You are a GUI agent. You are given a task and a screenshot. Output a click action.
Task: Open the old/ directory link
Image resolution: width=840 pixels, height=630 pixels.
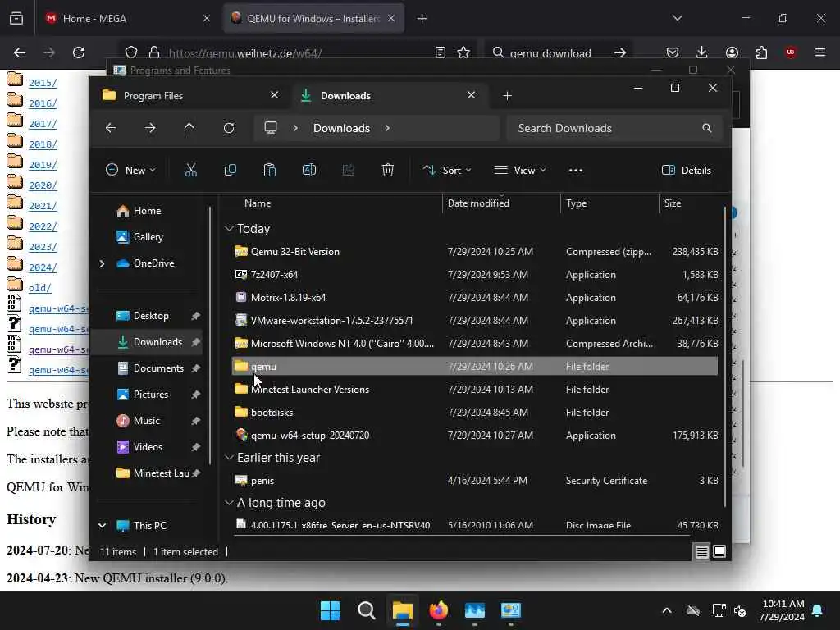click(40, 288)
